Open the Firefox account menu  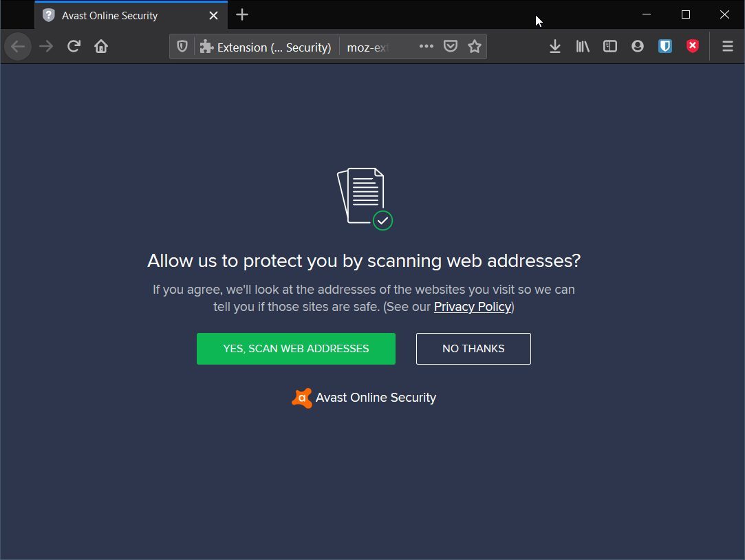pyautogui.click(x=638, y=47)
